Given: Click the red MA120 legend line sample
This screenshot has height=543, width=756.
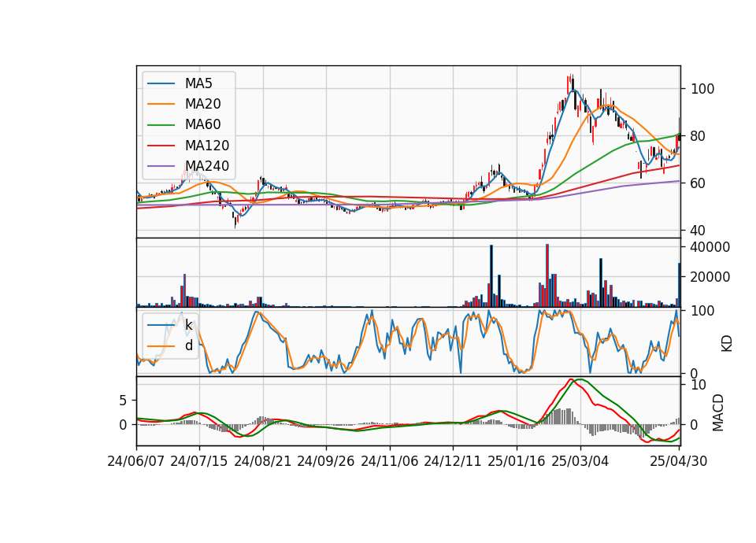Looking at the screenshot, I should (161, 146).
